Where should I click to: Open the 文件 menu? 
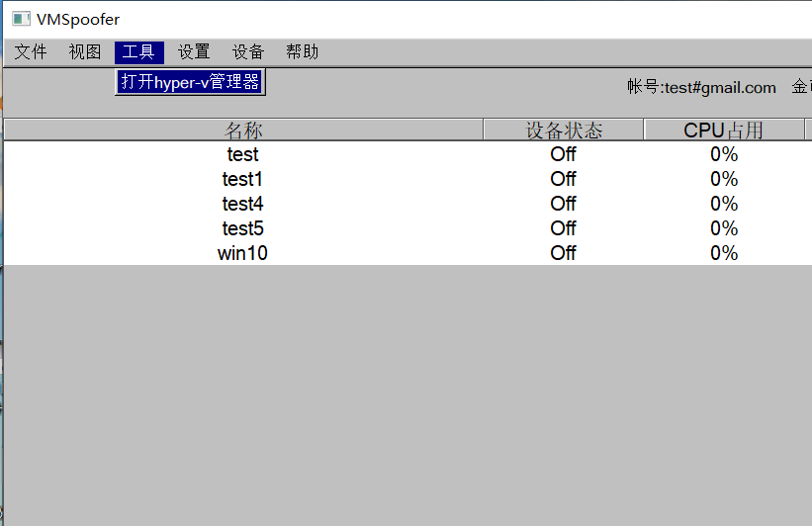point(31,52)
